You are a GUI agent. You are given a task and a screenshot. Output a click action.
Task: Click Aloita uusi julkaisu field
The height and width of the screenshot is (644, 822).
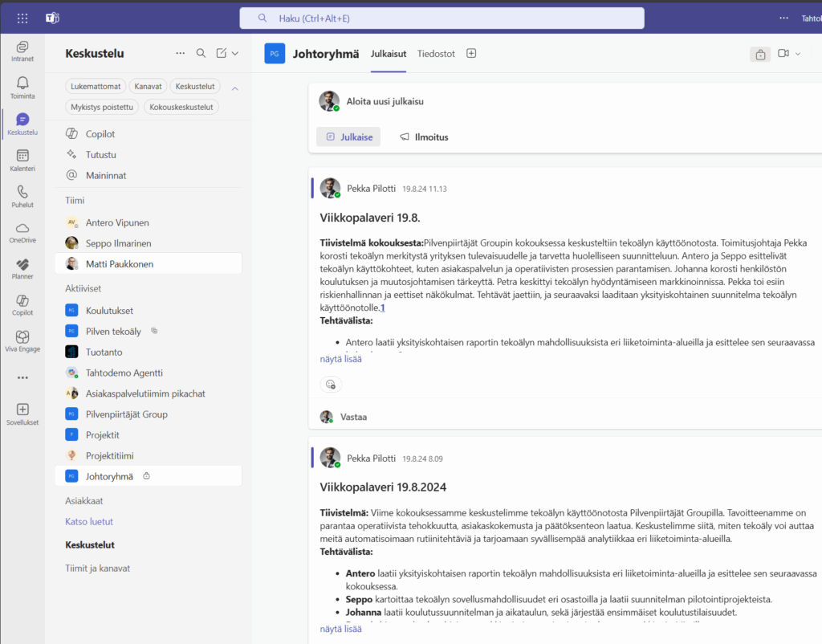point(385,101)
